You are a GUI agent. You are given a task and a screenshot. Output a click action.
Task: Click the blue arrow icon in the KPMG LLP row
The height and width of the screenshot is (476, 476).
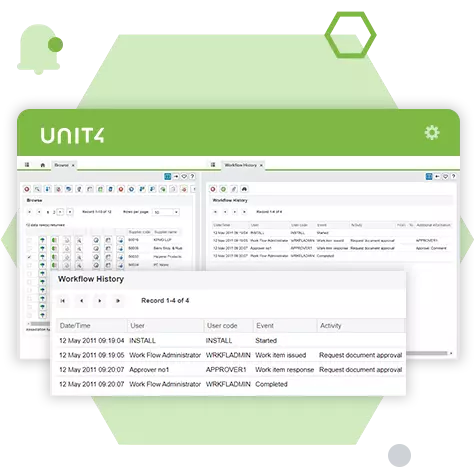pos(120,240)
